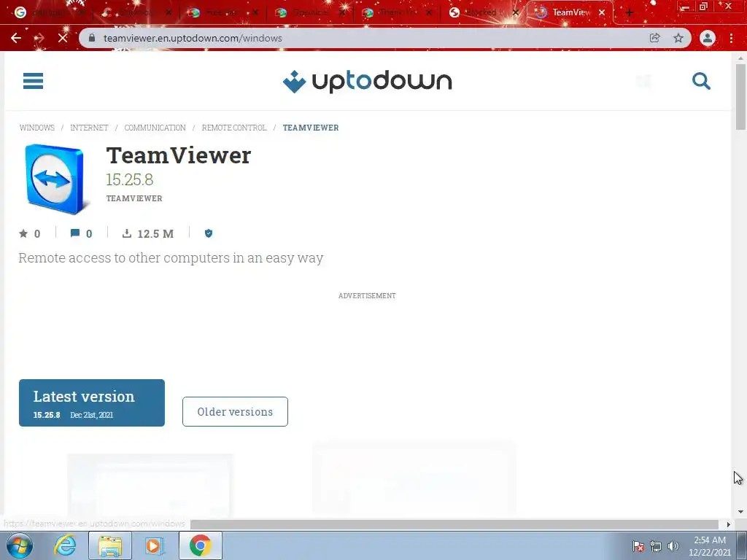747x560 pixels.
Task: Select the active TeamViewer tab
Action: 569,13
